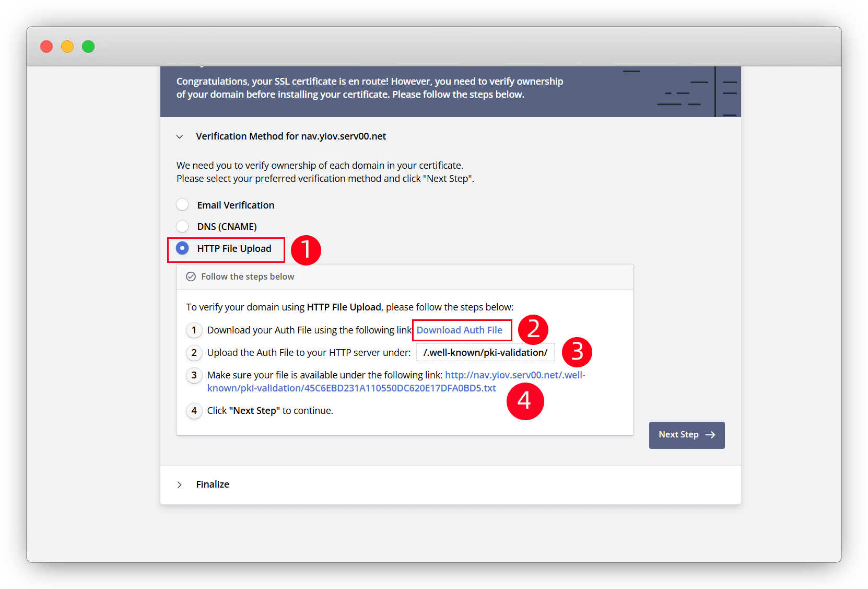The height and width of the screenshot is (589, 868).
Task: Click the step 2 number circle for Upload
Action: coord(194,353)
